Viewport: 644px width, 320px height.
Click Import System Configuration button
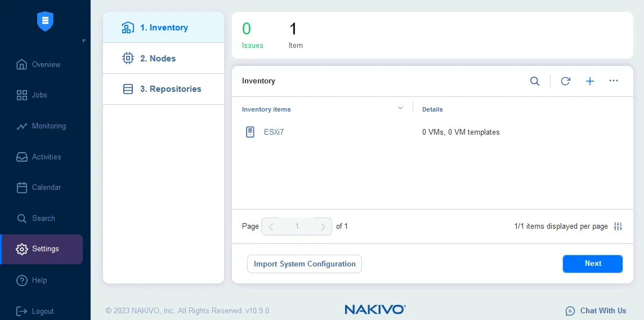305,264
